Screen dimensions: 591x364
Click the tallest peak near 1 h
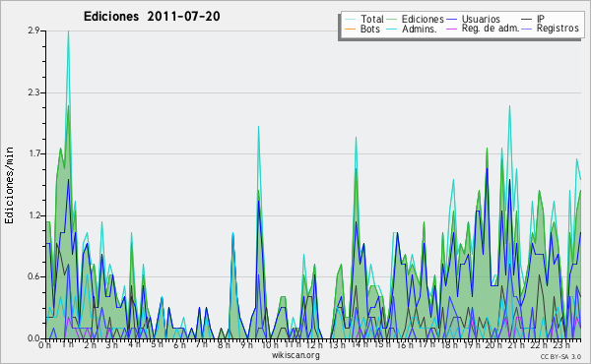68,31
